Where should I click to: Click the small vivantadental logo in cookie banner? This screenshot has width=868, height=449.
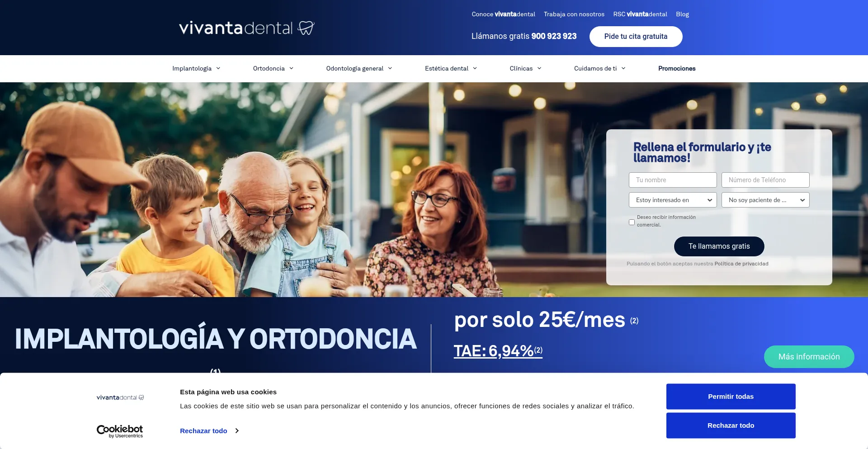[x=120, y=397]
